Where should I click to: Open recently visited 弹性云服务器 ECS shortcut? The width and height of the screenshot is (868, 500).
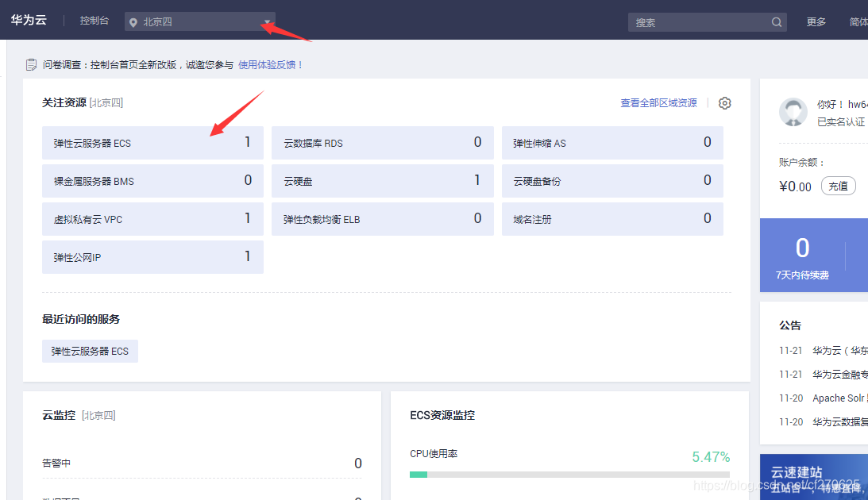90,352
